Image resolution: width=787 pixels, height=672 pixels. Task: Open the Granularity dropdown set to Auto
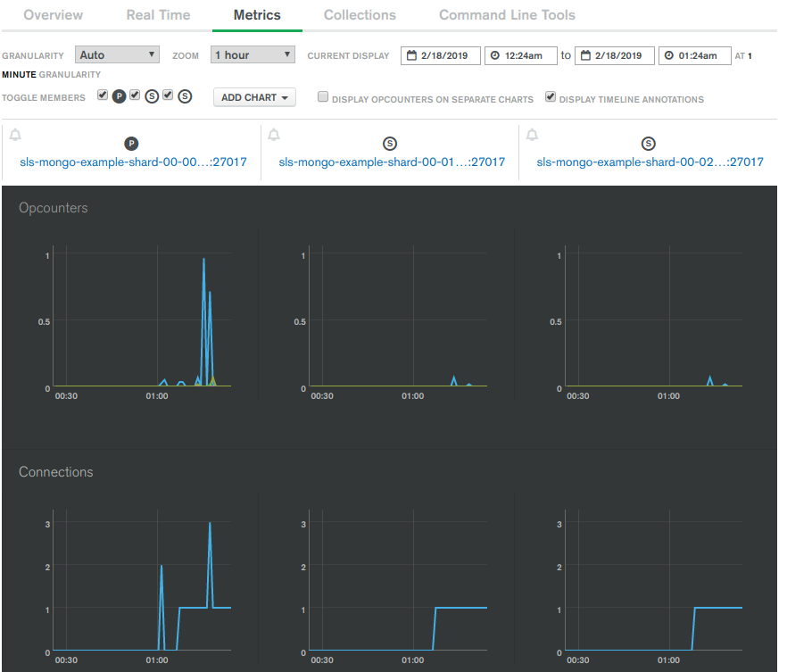117,54
